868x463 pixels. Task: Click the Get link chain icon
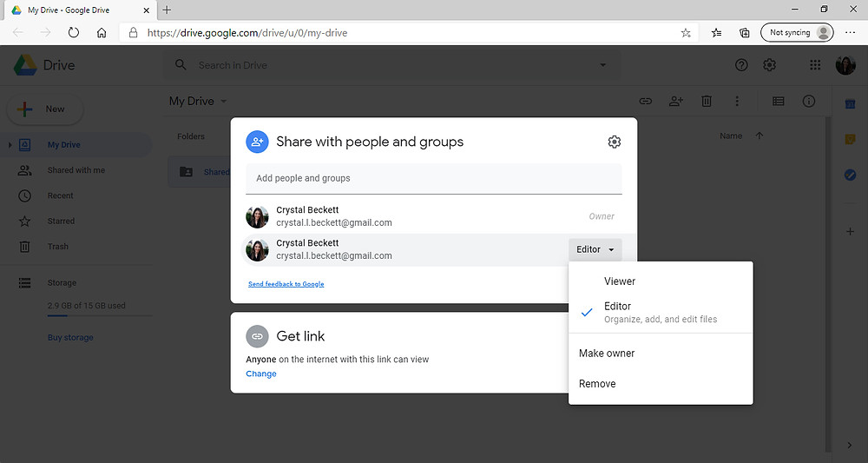258,336
